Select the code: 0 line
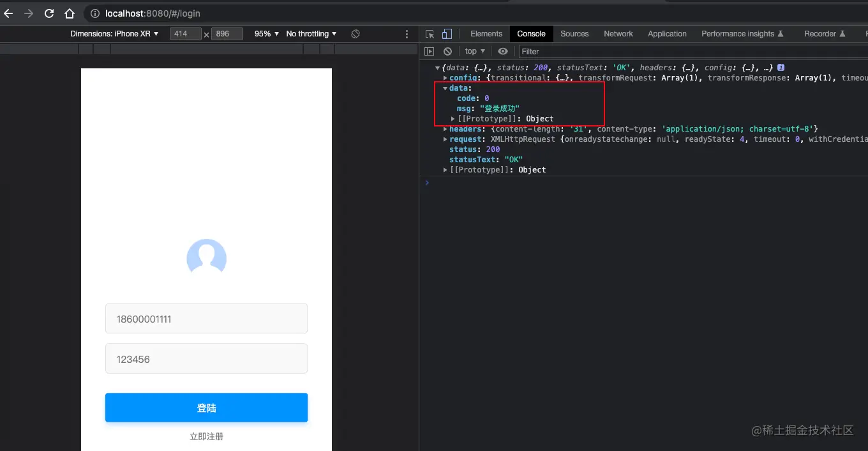The height and width of the screenshot is (451, 868). coord(473,98)
